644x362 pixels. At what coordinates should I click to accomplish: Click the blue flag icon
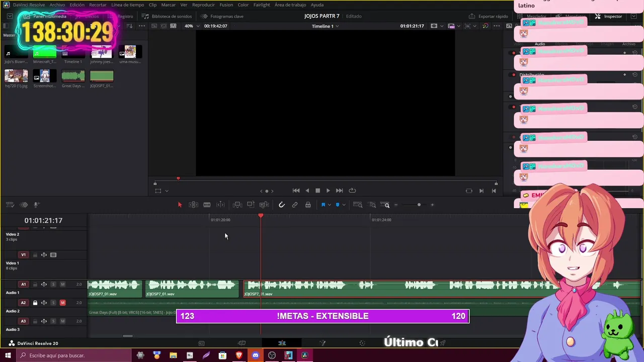click(323, 205)
